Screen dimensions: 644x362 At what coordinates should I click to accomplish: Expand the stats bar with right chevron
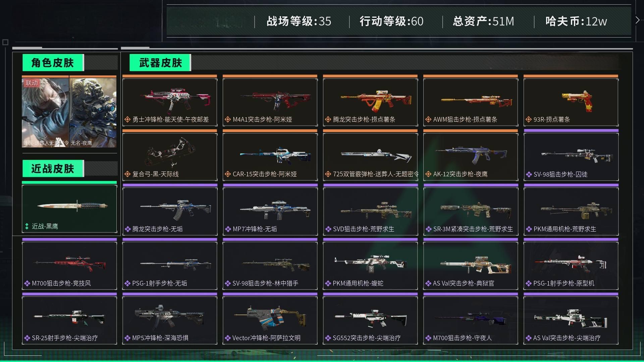(637, 20)
